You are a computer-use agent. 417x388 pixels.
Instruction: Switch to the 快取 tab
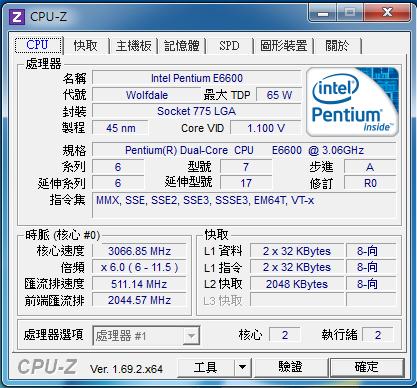(86, 46)
